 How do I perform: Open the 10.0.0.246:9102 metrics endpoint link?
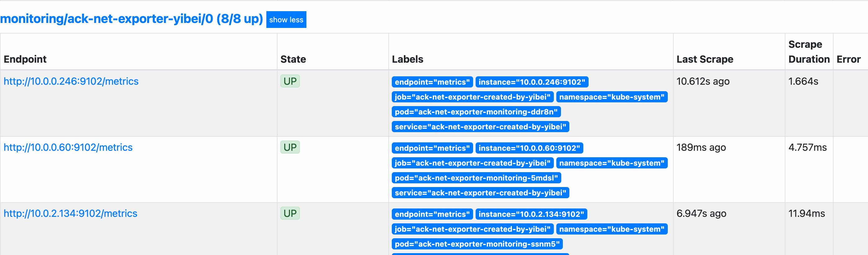71,81
